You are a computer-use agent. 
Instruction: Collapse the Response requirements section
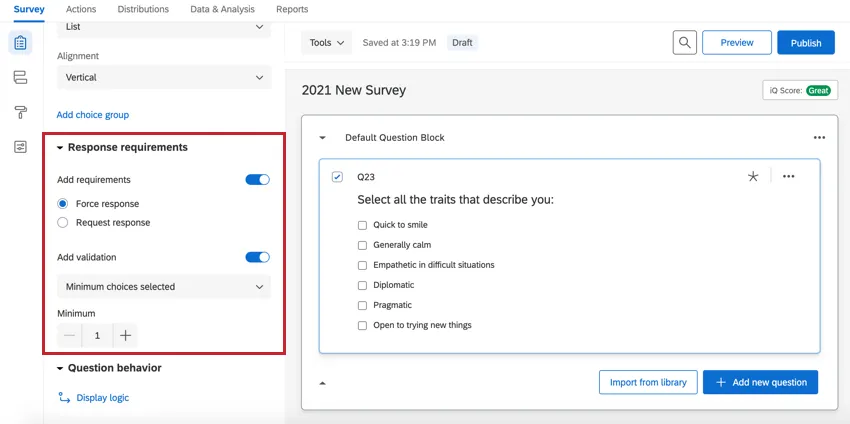pyautogui.click(x=60, y=148)
